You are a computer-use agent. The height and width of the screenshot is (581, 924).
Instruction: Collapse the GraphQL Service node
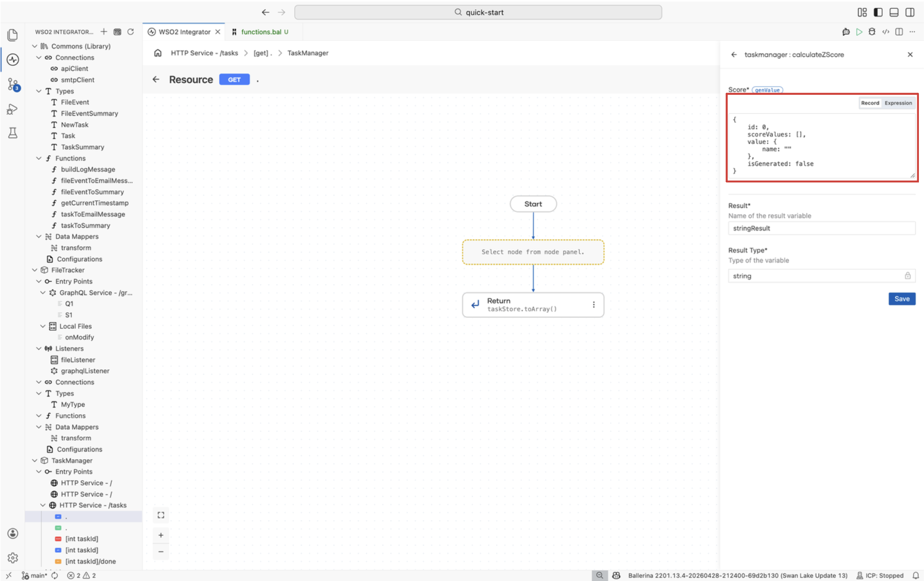pyautogui.click(x=43, y=293)
